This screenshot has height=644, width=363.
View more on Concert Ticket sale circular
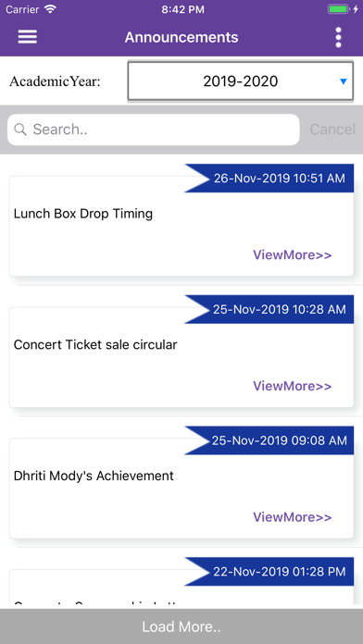pos(292,386)
